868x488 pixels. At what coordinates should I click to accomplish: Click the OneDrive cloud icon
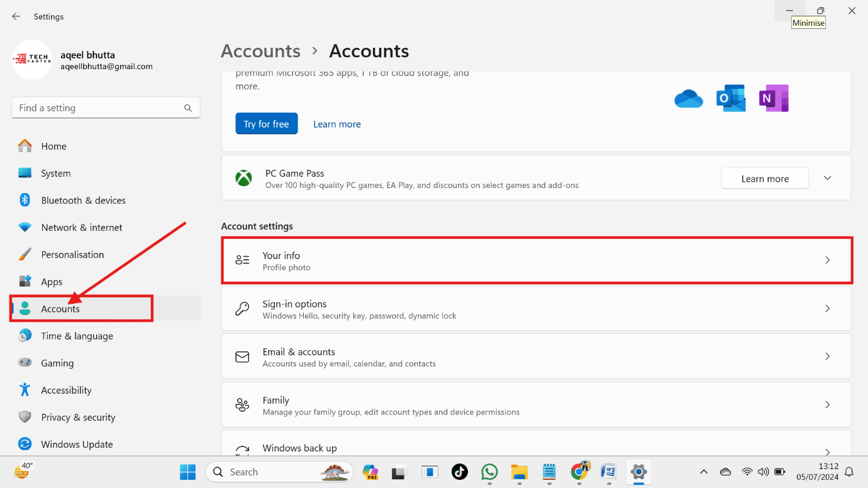(688, 99)
